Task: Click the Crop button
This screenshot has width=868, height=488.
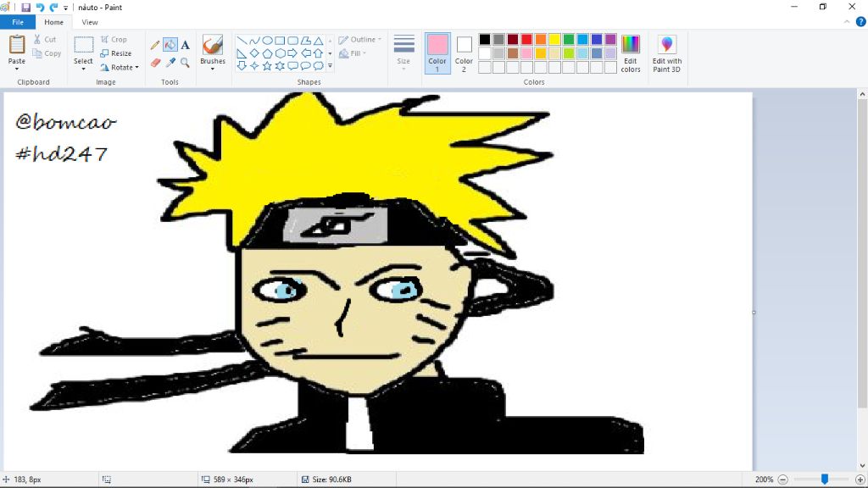Action: tap(114, 40)
